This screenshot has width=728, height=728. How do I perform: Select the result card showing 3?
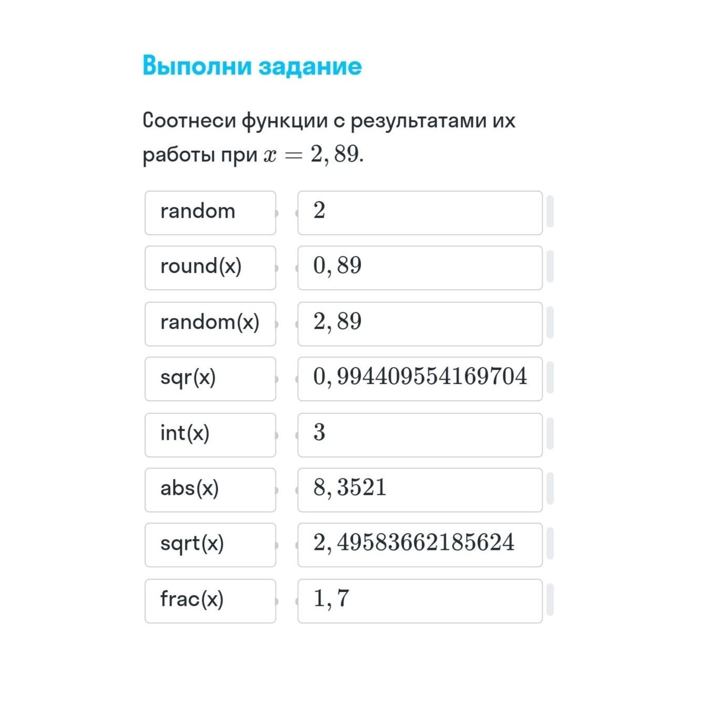coord(420,434)
